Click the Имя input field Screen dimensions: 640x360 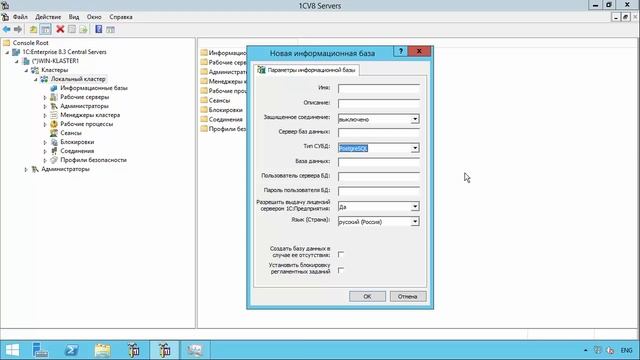(x=378, y=88)
